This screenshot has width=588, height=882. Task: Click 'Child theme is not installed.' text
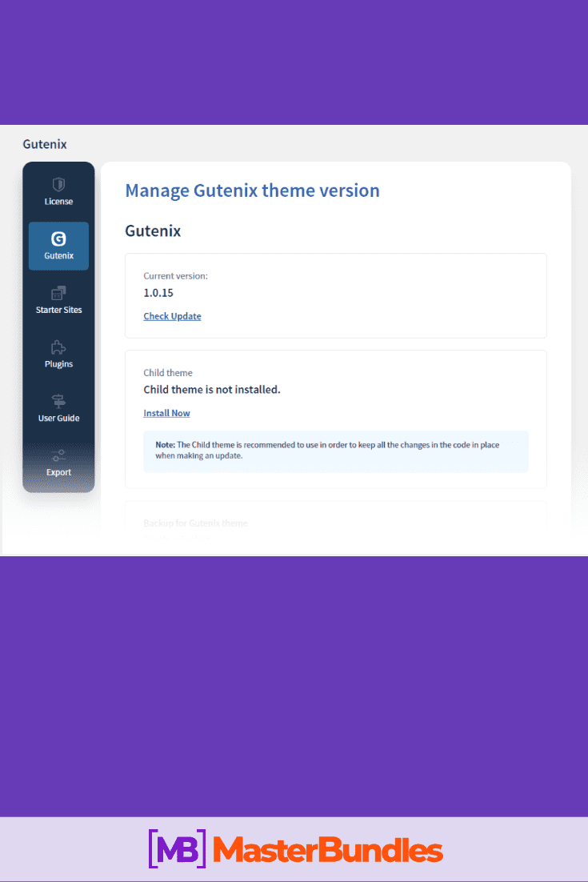pos(211,389)
